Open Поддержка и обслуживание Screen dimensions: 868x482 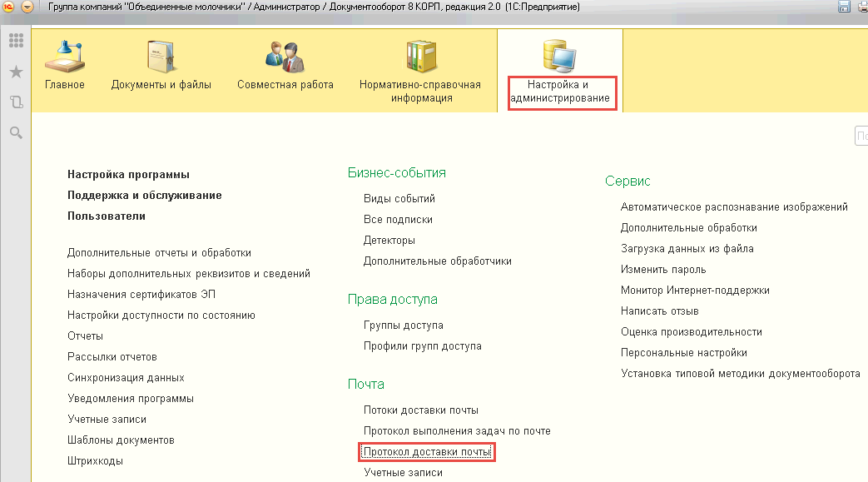(x=145, y=195)
